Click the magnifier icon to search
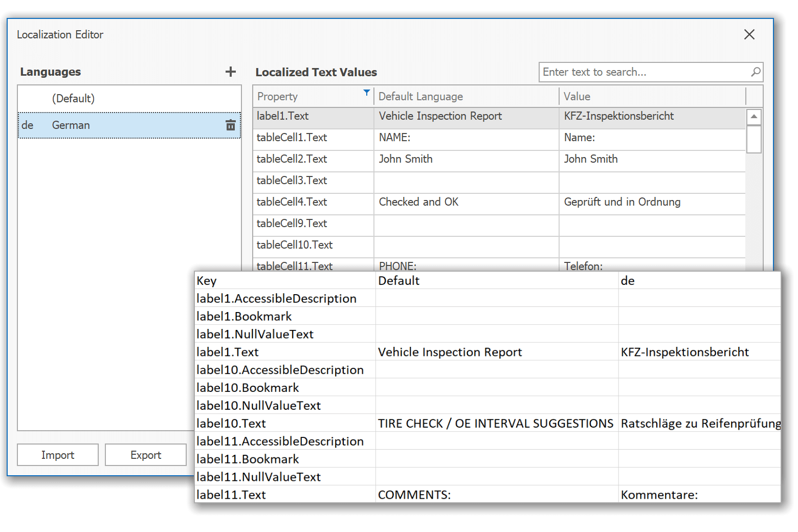798x532 pixels. [756, 72]
